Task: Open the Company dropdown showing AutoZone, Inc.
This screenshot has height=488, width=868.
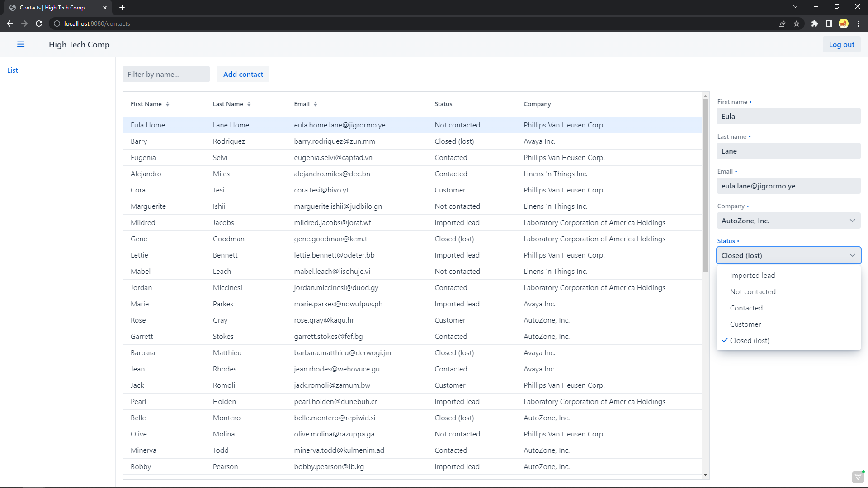Action: tap(788, 221)
